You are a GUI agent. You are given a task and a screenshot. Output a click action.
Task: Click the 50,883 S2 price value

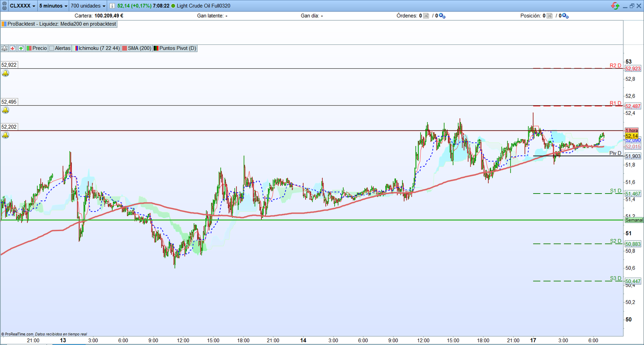(633, 244)
